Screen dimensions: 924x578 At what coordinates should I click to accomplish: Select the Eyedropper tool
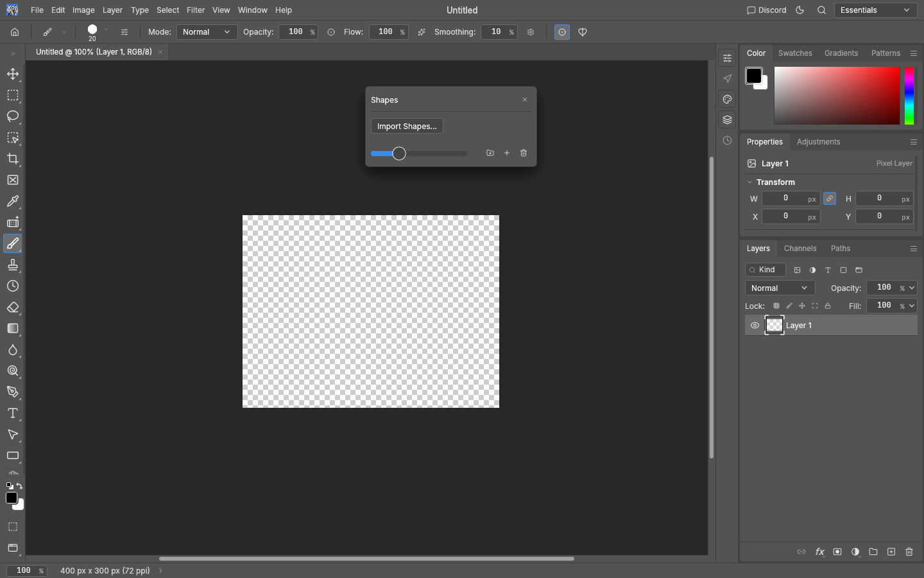(13, 201)
